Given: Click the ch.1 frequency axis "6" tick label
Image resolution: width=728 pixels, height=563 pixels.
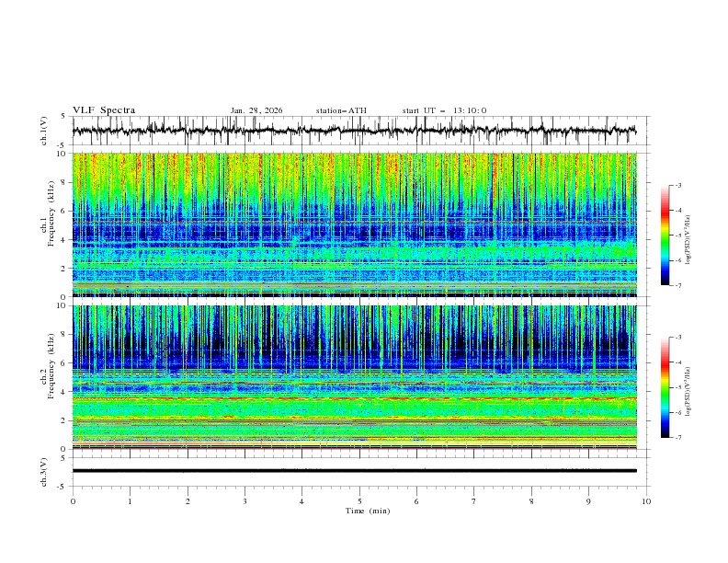Looking at the screenshot, I should tap(64, 211).
